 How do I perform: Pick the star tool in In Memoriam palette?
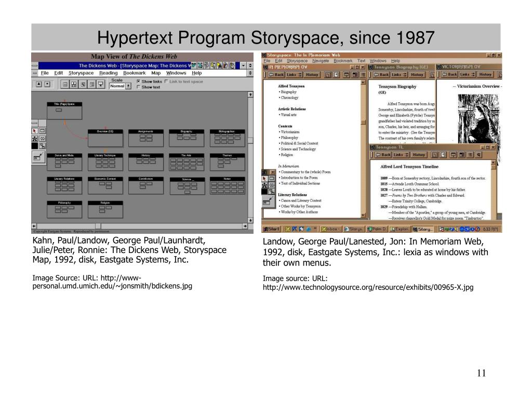pyautogui.click(x=264, y=185)
